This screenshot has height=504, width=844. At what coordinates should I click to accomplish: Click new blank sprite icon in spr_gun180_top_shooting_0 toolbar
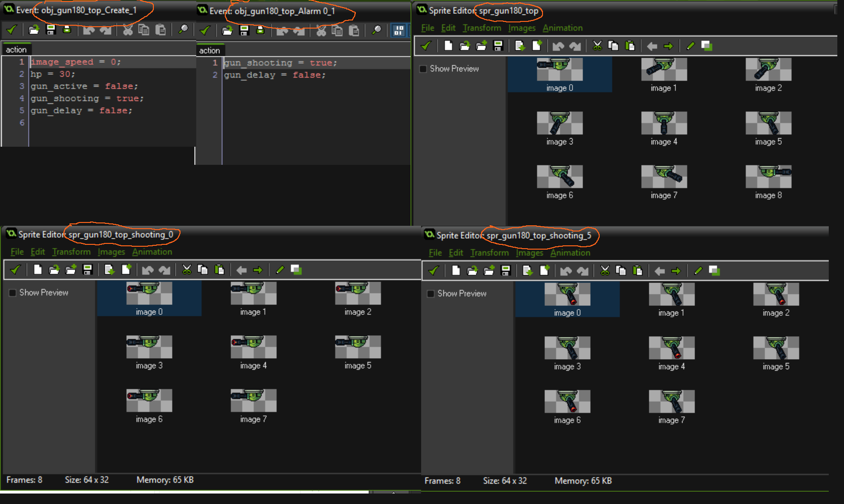38,270
